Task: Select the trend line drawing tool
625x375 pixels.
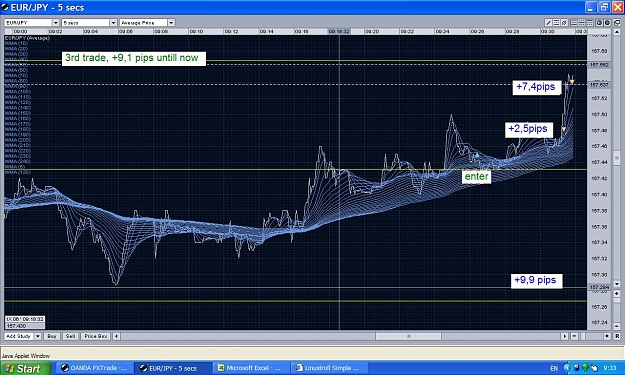Action: pyautogui.click(x=548, y=23)
